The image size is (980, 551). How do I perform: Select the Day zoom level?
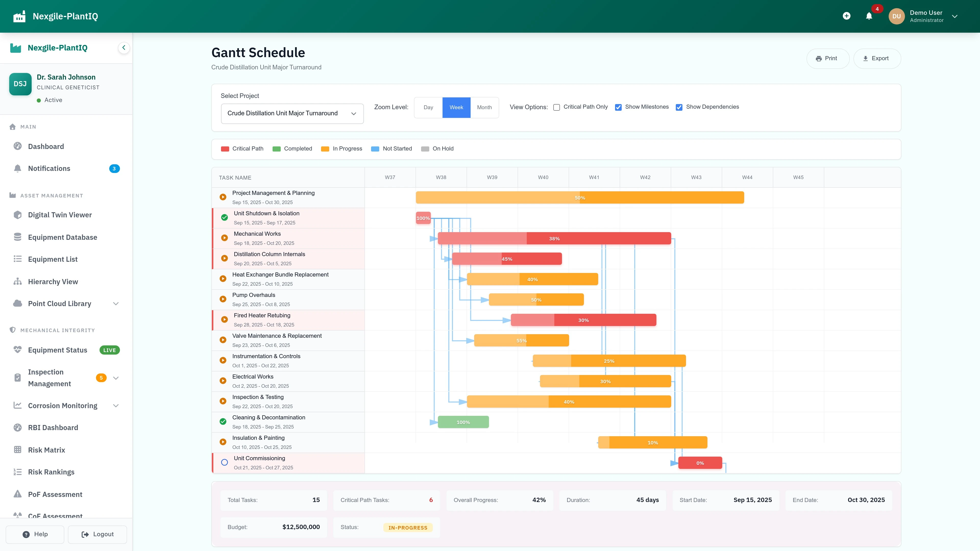[x=428, y=107]
